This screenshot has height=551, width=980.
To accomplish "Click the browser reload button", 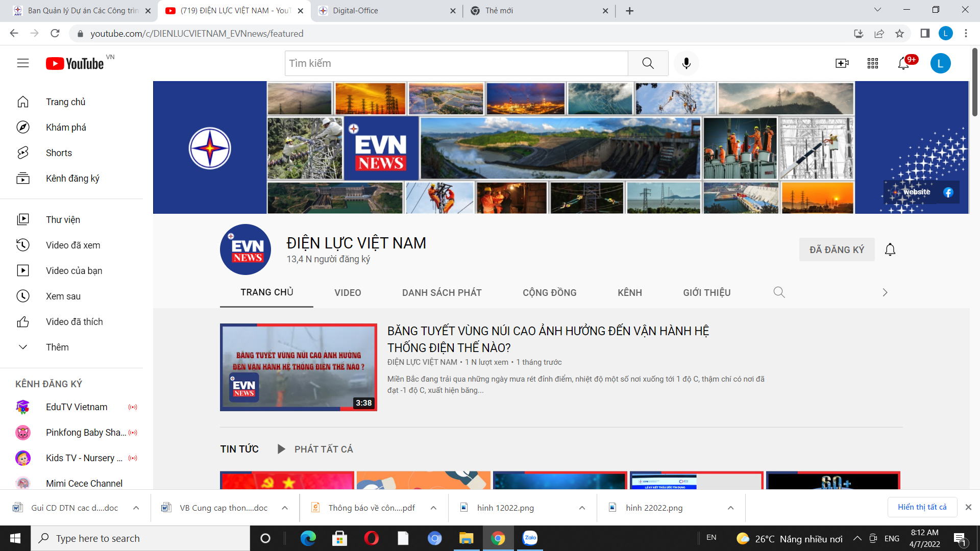I will [55, 33].
